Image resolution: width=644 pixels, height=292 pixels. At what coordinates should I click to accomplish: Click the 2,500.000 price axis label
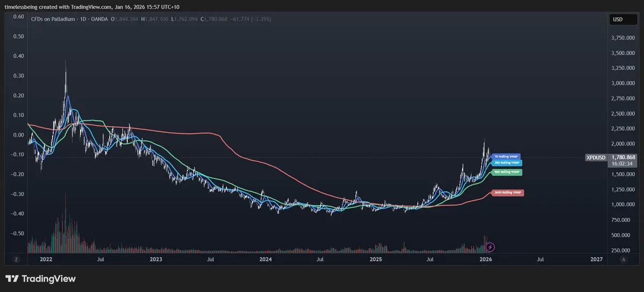click(624, 114)
